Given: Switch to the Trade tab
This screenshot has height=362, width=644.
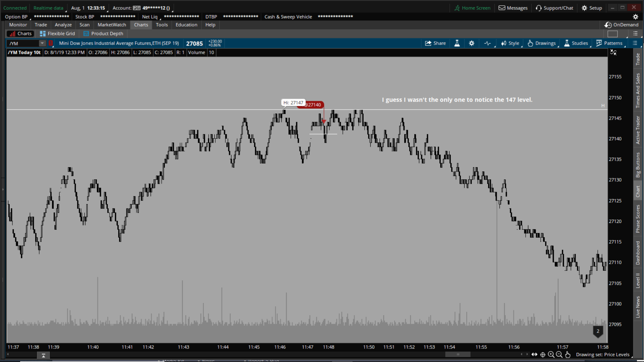Looking at the screenshot, I should pyautogui.click(x=41, y=25).
